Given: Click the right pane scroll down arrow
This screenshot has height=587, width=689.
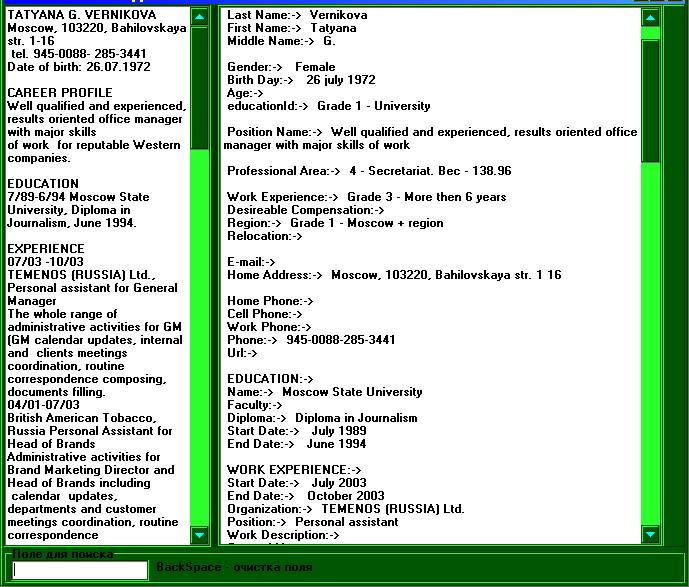Looking at the screenshot, I should (x=650, y=534).
